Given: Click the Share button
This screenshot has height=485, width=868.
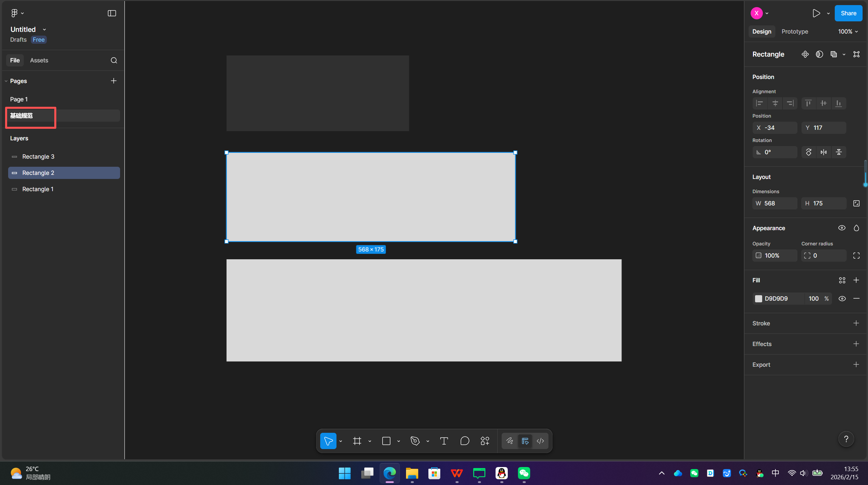Looking at the screenshot, I should pyautogui.click(x=848, y=13).
